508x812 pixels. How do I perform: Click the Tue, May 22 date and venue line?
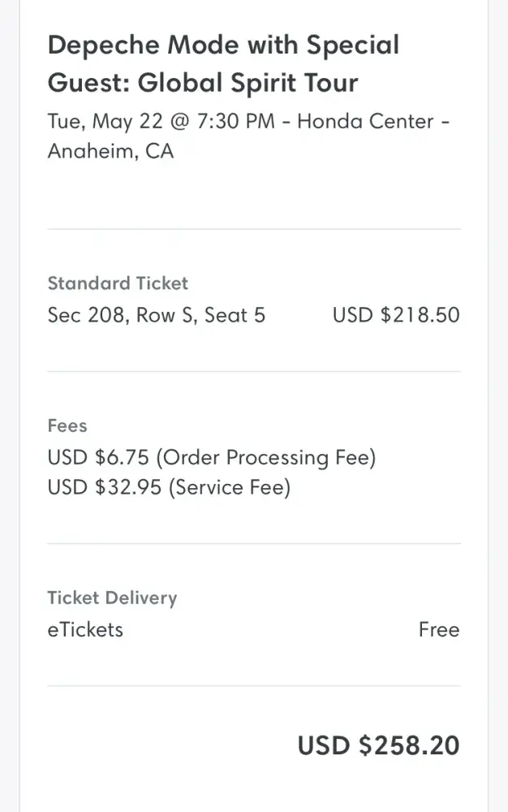pyautogui.click(x=248, y=122)
